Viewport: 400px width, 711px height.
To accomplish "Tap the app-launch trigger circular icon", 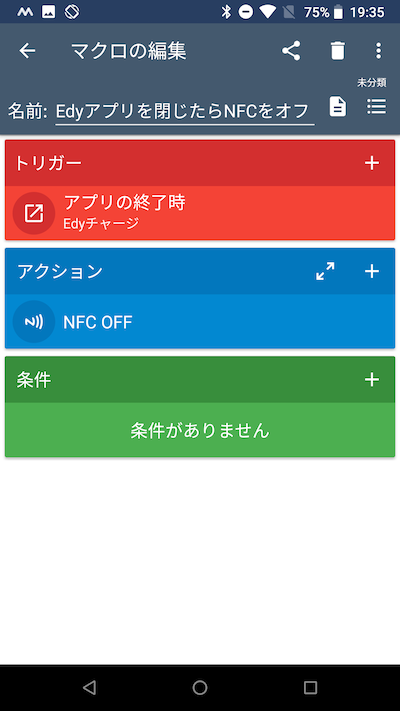I will click(34, 213).
